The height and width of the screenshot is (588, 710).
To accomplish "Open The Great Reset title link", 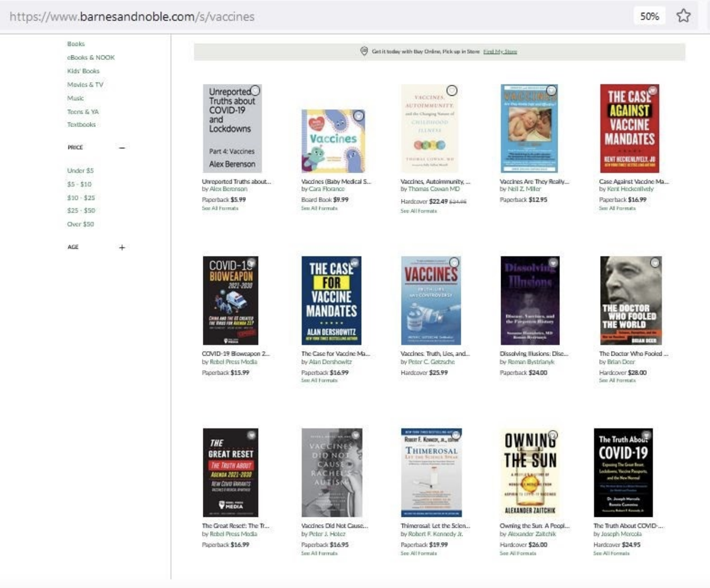I will point(236,526).
